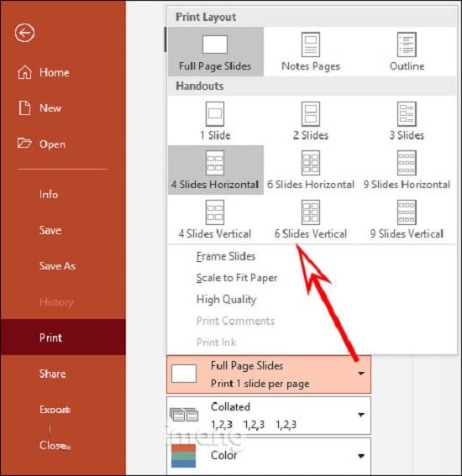Select 6 Slides Vertical handout layout

point(311,219)
